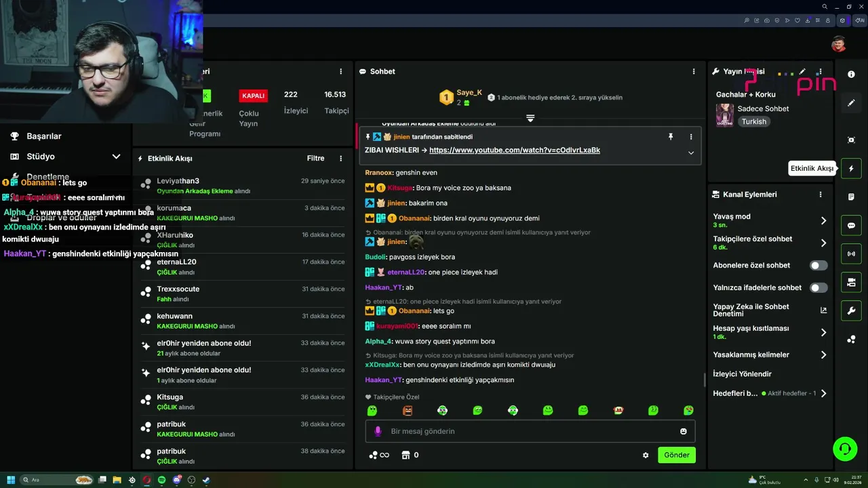Click the channel points infinity icon below chat

pyautogui.click(x=378, y=455)
